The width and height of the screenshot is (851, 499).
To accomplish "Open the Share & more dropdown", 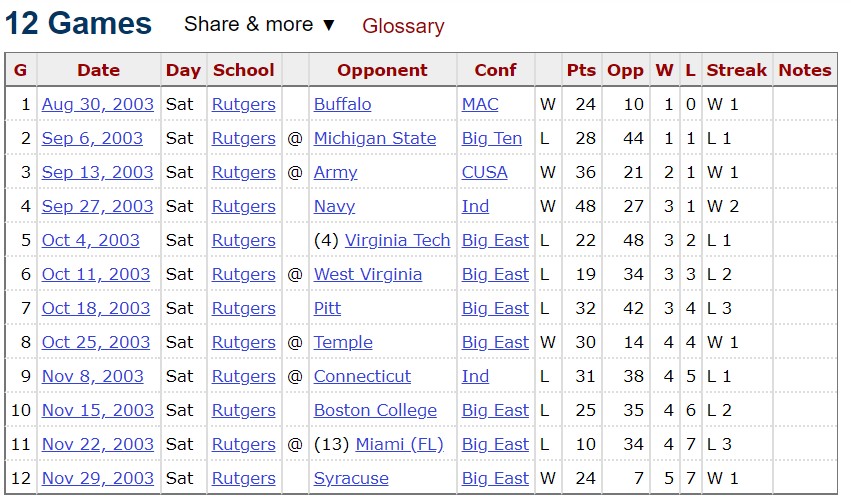I will [259, 24].
